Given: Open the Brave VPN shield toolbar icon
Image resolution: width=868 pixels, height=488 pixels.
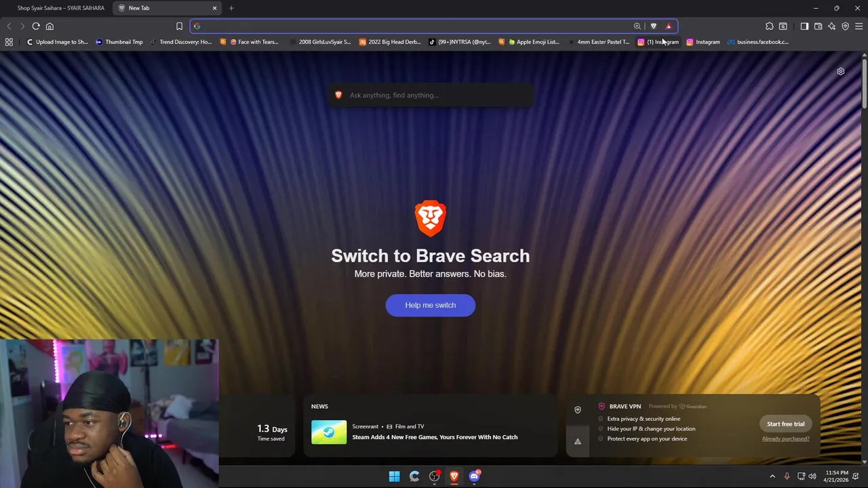Looking at the screenshot, I should (845, 26).
